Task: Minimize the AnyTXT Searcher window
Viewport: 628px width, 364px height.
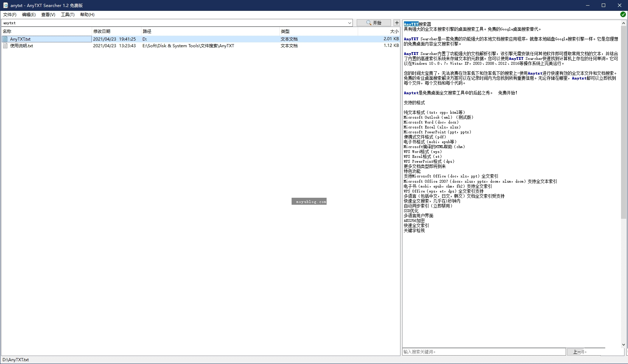Action: (588, 5)
